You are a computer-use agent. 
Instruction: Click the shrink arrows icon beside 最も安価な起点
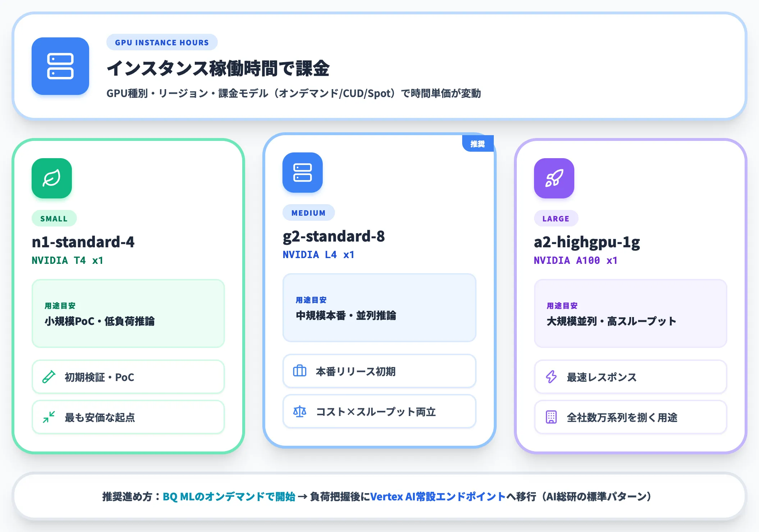point(49,417)
